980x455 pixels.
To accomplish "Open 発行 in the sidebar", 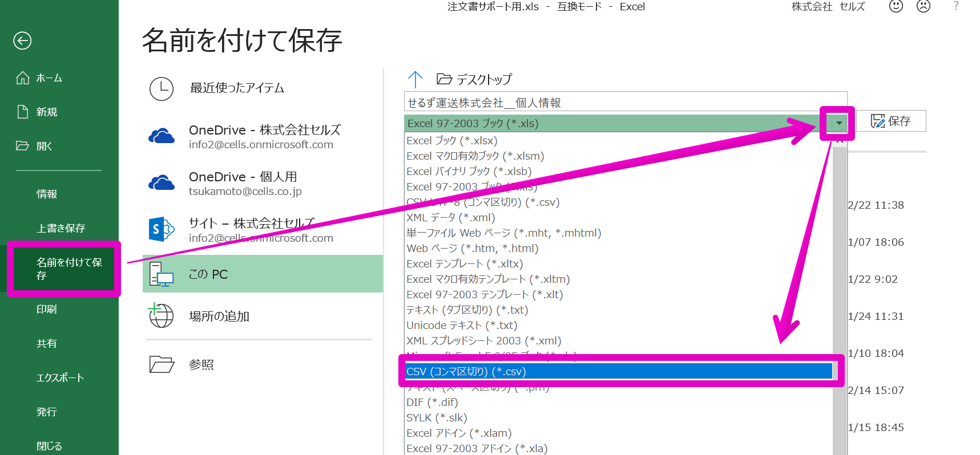I will point(47,412).
